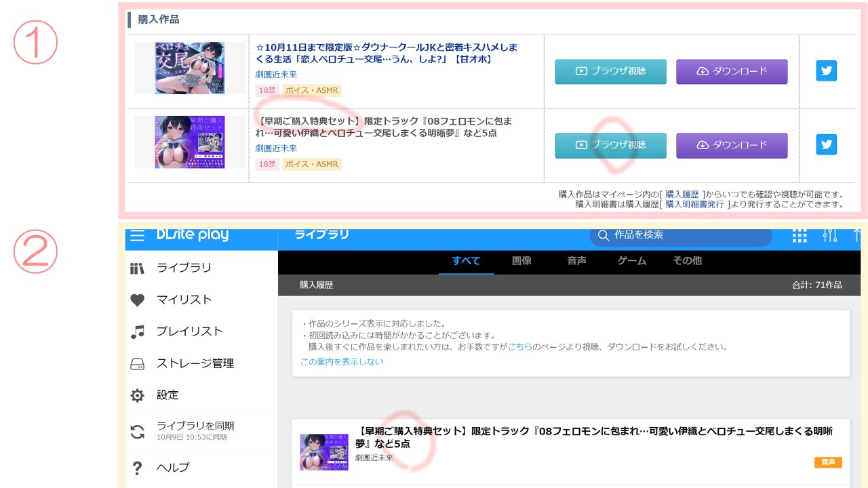Click the 10月9日 10:53に同期 sync timestamp
868x488 pixels.
[x=192, y=437]
